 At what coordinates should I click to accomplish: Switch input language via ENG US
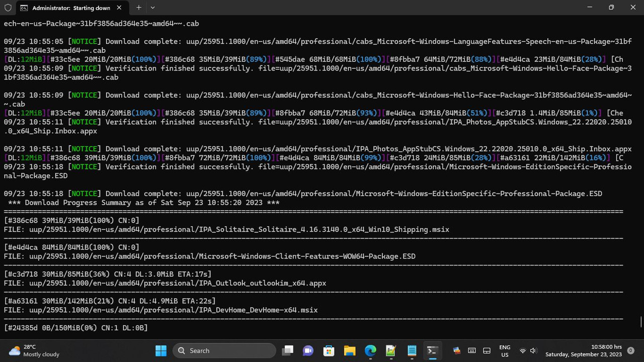tap(505, 350)
